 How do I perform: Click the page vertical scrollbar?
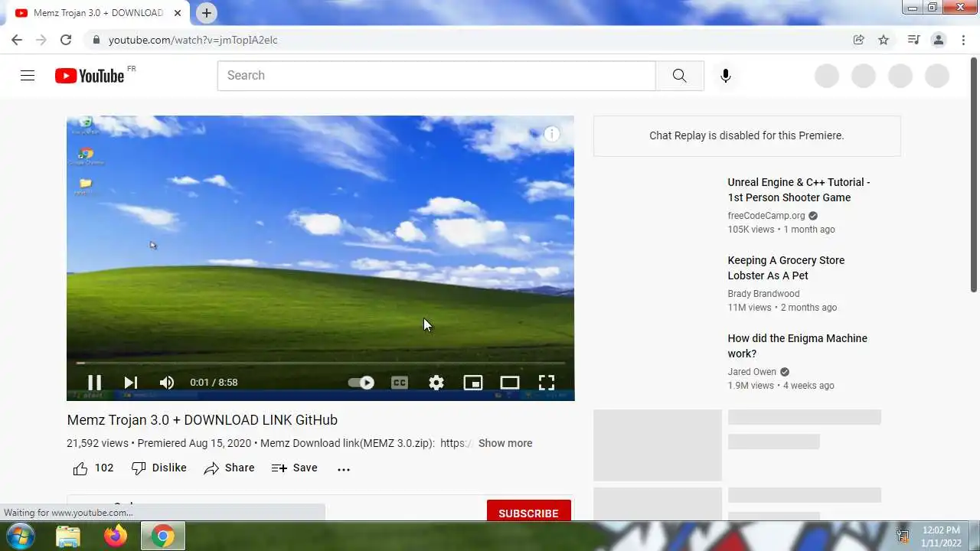click(x=974, y=174)
